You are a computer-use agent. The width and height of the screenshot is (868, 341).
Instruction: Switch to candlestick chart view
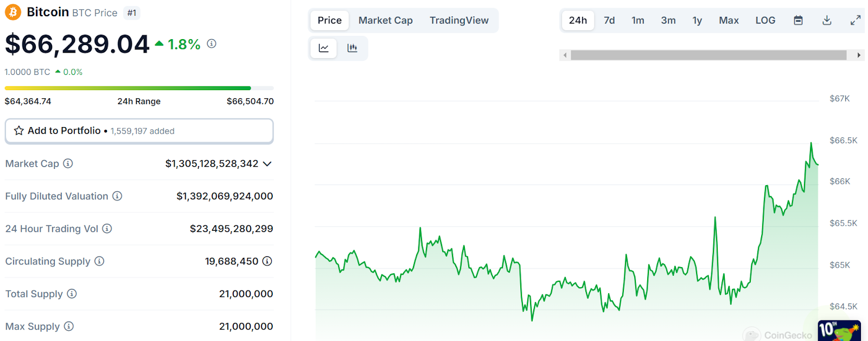click(352, 48)
